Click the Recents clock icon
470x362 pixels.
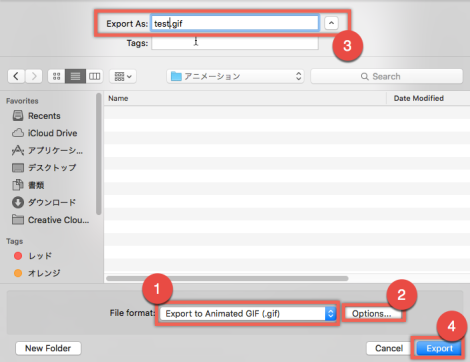18,116
